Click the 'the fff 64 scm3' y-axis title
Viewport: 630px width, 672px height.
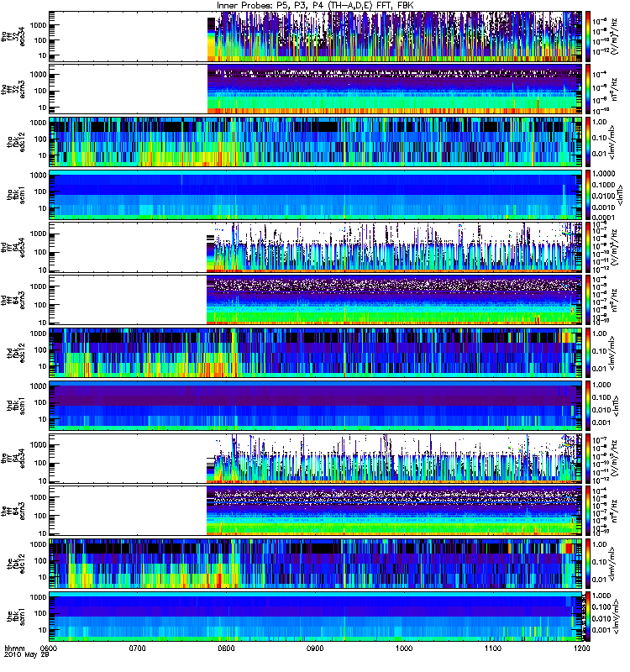pos(13,511)
